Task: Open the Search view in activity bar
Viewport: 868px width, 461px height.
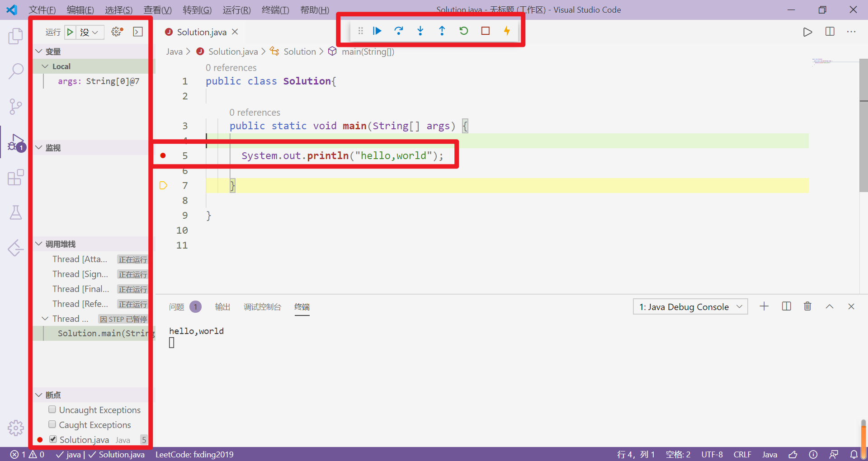Action: pyautogui.click(x=15, y=71)
